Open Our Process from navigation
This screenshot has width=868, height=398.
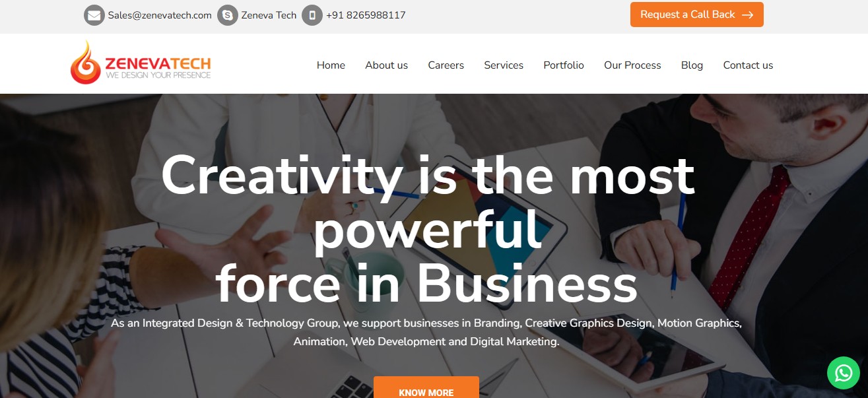(632, 65)
